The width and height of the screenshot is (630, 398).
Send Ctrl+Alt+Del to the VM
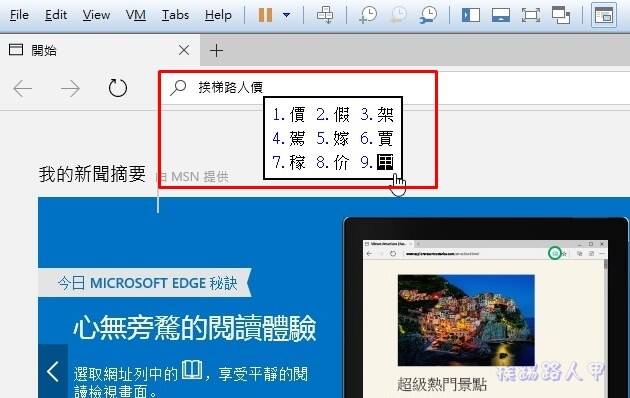tap(325, 15)
